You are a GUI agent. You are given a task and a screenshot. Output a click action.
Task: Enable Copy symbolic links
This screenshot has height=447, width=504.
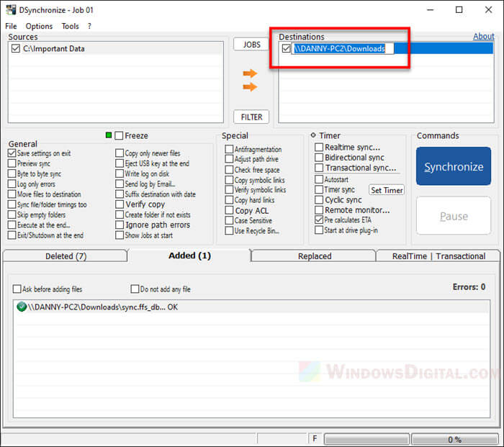point(229,180)
